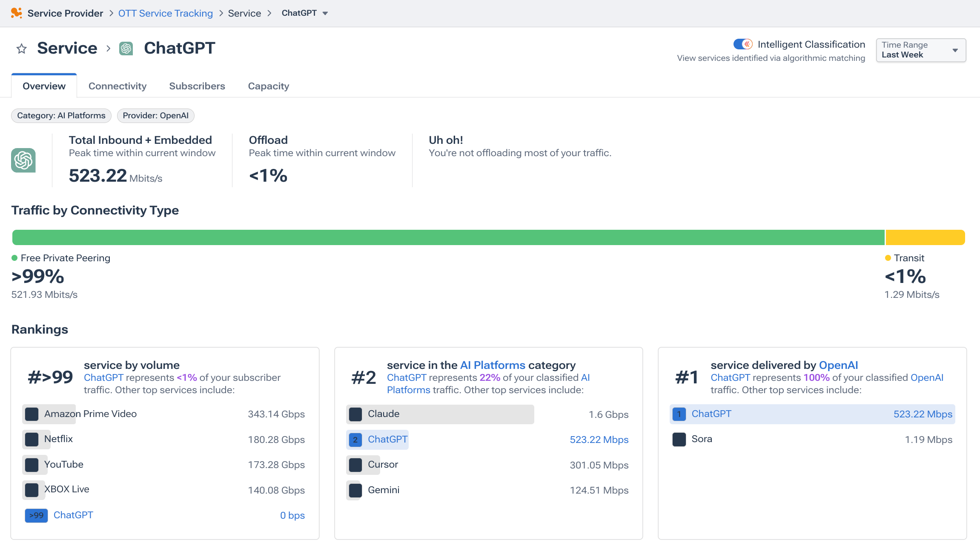Click the Claude row label
Screen dimensions: 980x554
tap(384, 414)
